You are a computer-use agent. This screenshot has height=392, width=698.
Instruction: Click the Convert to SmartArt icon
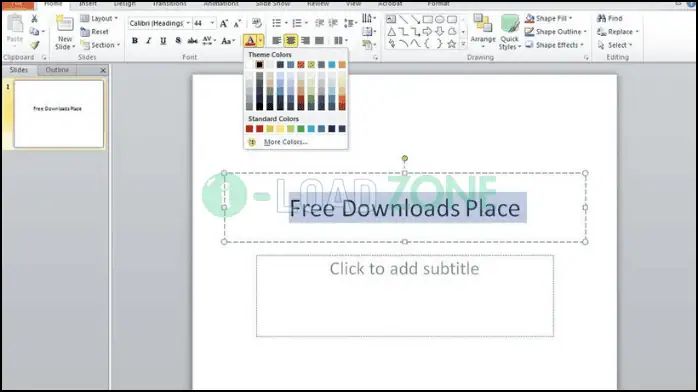point(369,44)
